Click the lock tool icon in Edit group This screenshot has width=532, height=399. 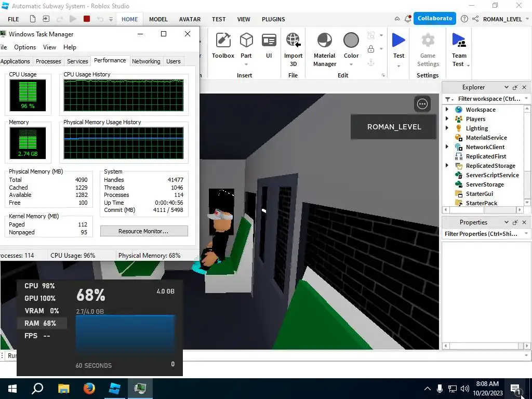coord(371,49)
